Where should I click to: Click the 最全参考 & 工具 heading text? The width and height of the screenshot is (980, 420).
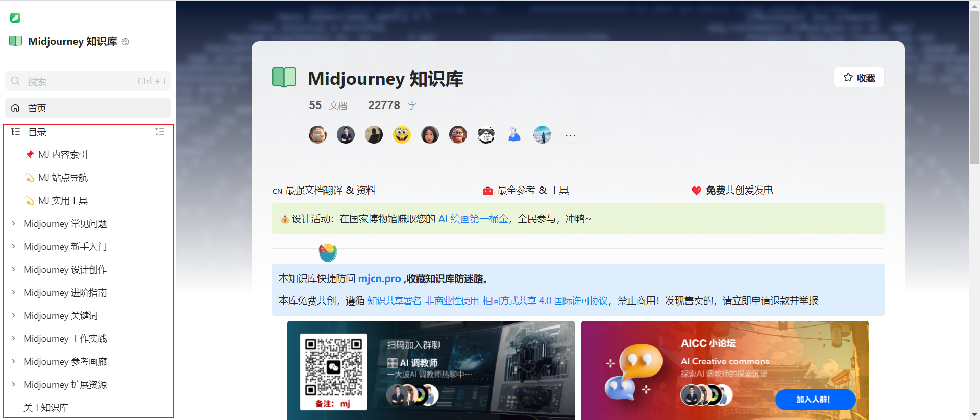coord(533,191)
